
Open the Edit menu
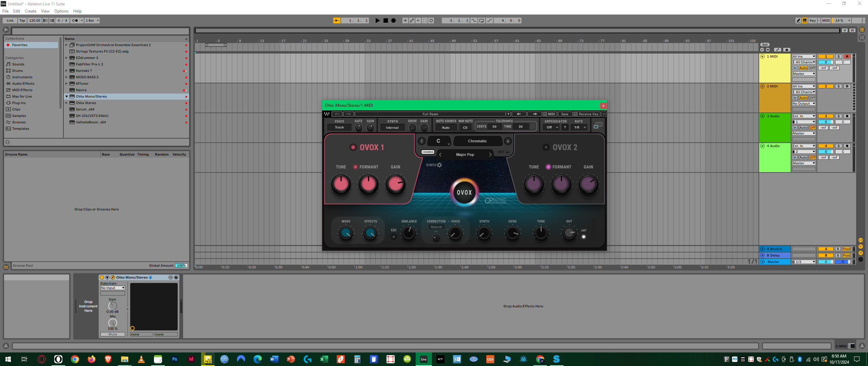(17, 11)
